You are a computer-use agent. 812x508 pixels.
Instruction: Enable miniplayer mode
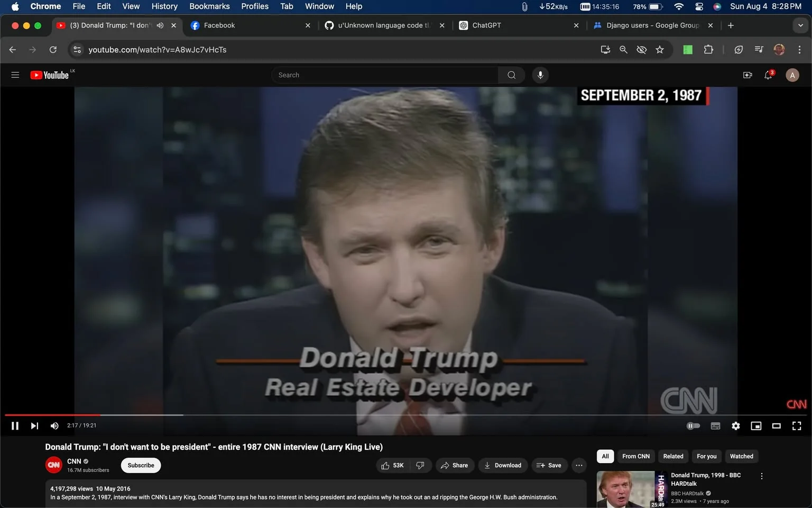756,426
